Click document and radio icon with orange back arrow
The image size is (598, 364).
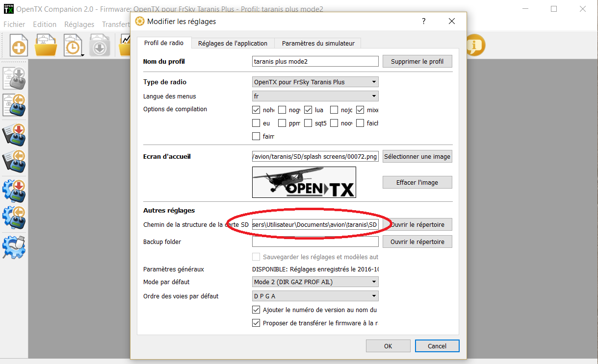pyautogui.click(x=14, y=105)
